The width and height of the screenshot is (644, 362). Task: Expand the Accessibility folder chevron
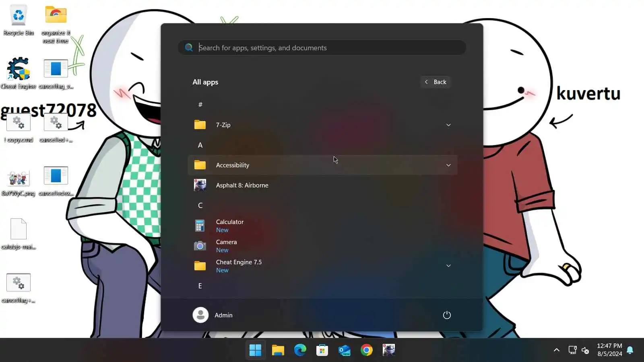(x=448, y=165)
